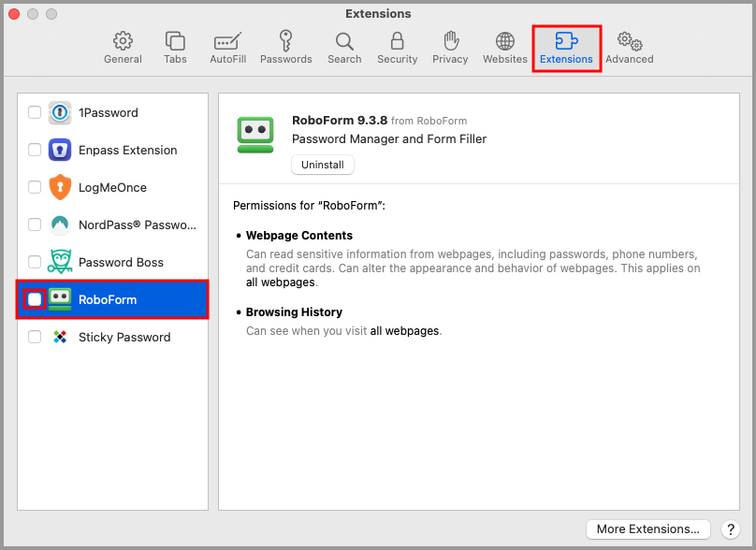
Task: Open the Websites globe pane
Action: [504, 48]
